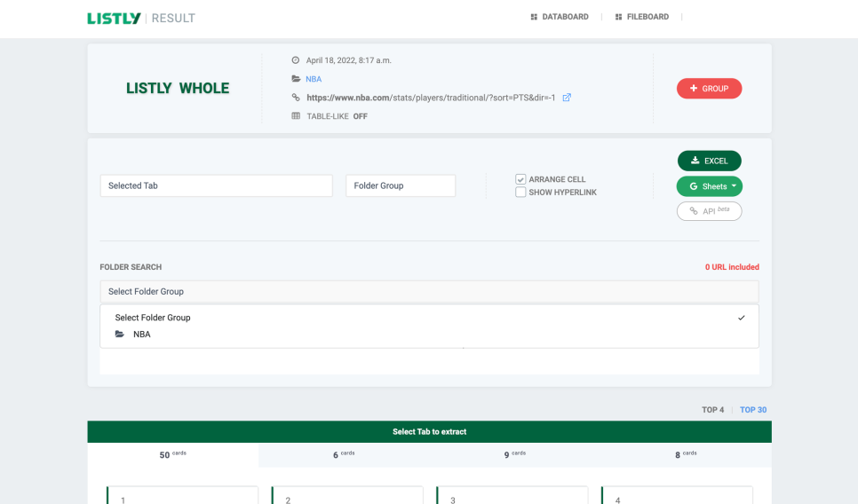The width and height of the screenshot is (858, 504).
Task: Download results with the EXCEL button
Action: coord(709,161)
